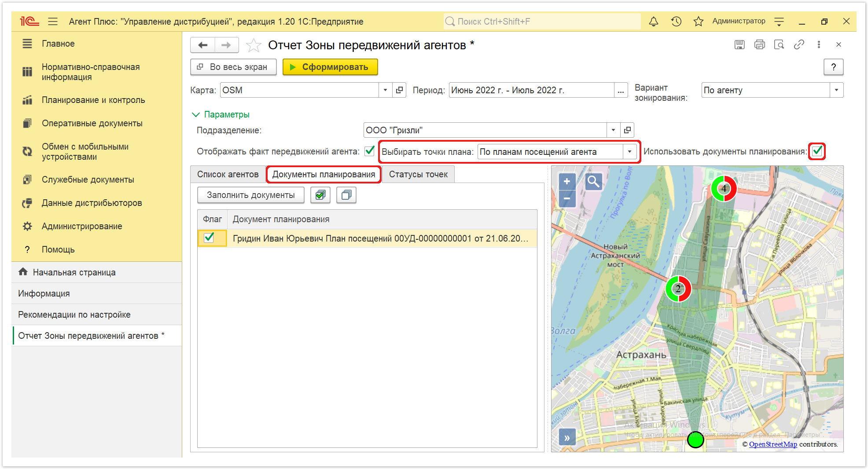Open the history clock icon
This screenshot has height=469, width=868.
(x=676, y=21)
